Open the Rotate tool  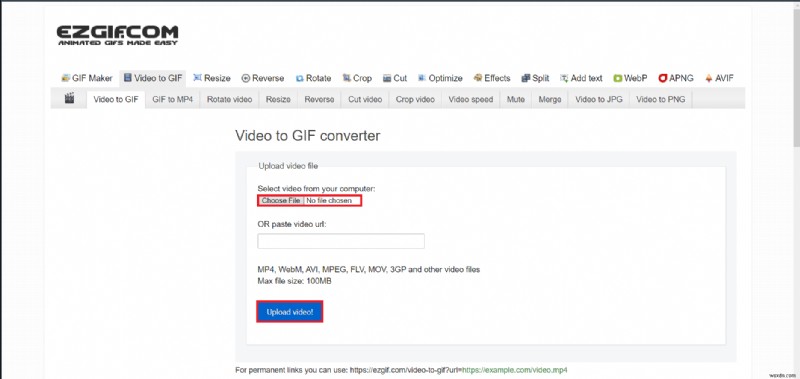tap(313, 78)
